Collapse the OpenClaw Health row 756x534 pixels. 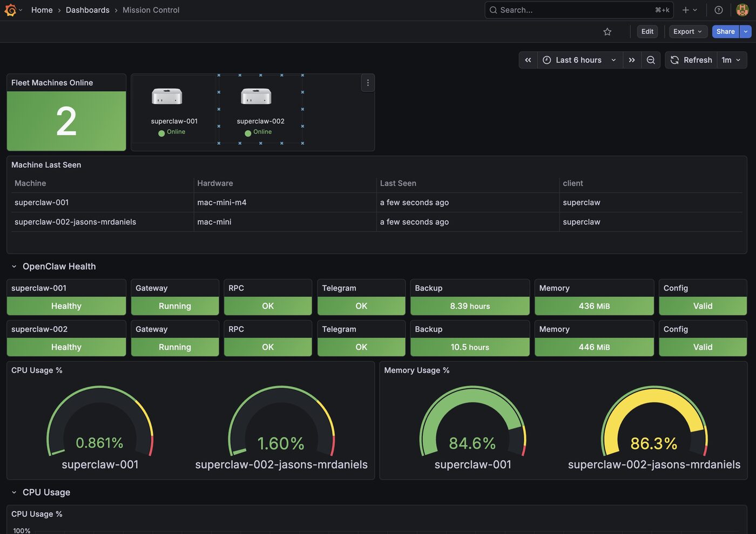click(14, 266)
